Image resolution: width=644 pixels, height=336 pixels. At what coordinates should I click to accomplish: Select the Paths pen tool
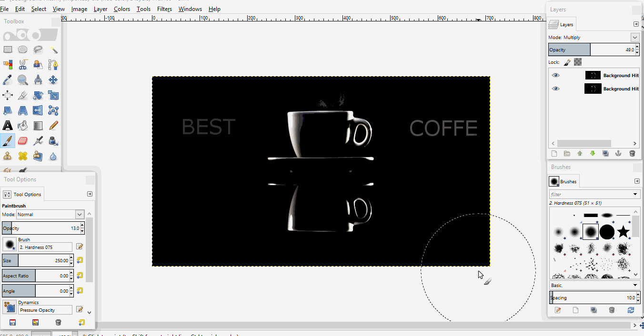pos(53,64)
